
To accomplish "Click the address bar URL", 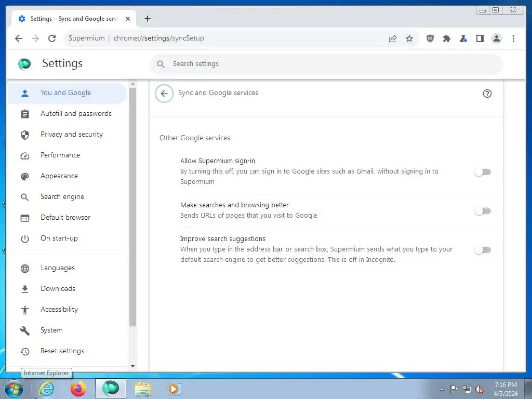I will click(x=159, y=38).
